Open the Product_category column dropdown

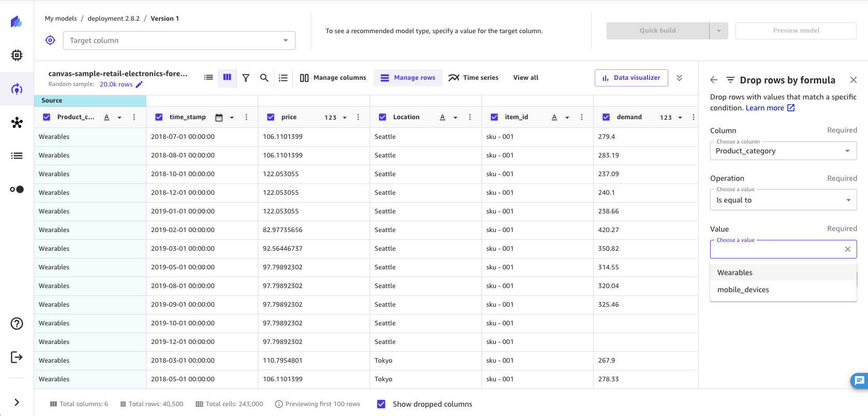click(x=783, y=151)
